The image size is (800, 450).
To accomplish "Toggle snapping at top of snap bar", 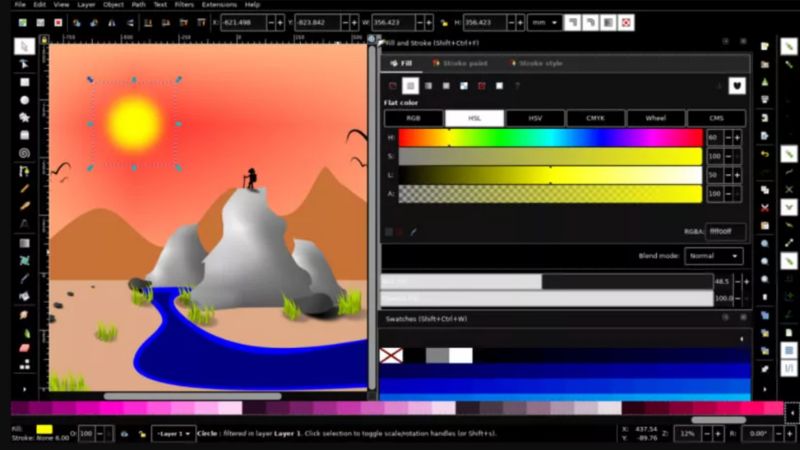I will (x=789, y=46).
